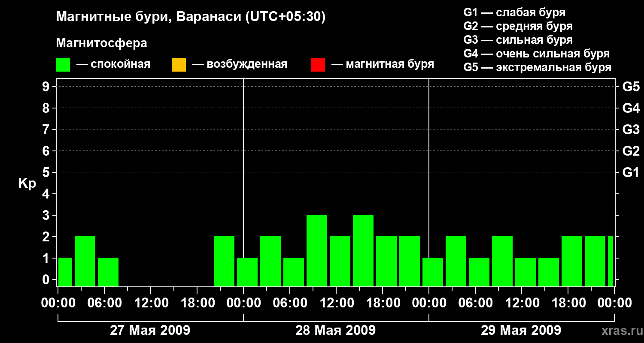Click Kp axis value 7
Image resolution: width=644 pixels, height=343 pixels.
(x=47, y=129)
